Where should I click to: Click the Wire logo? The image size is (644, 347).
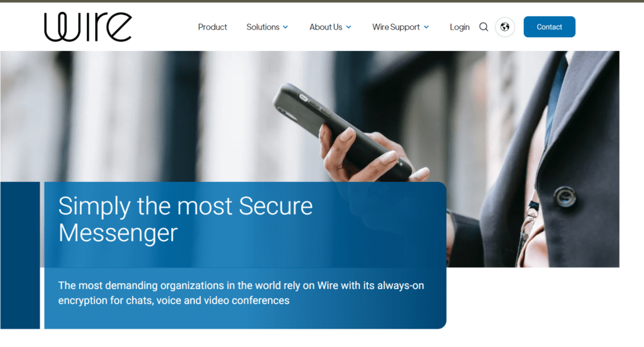pyautogui.click(x=88, y=26)
